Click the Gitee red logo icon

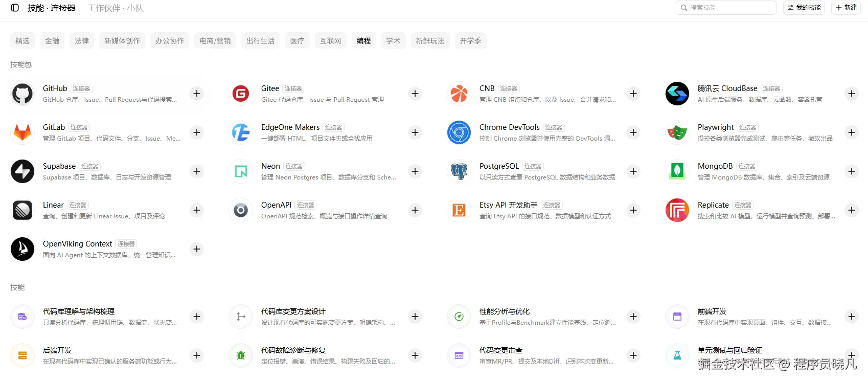pyautogui.click(x=241, y=94)
